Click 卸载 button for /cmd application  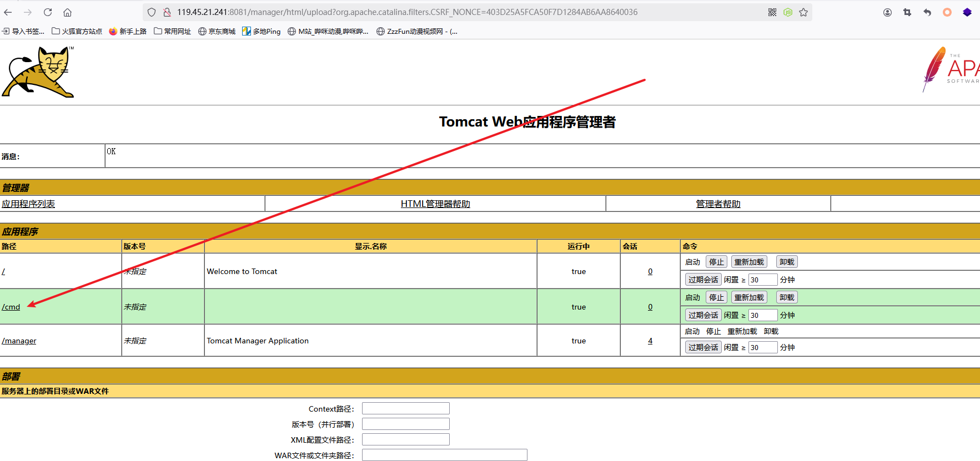pyautogui.click(x=787, y=297)
